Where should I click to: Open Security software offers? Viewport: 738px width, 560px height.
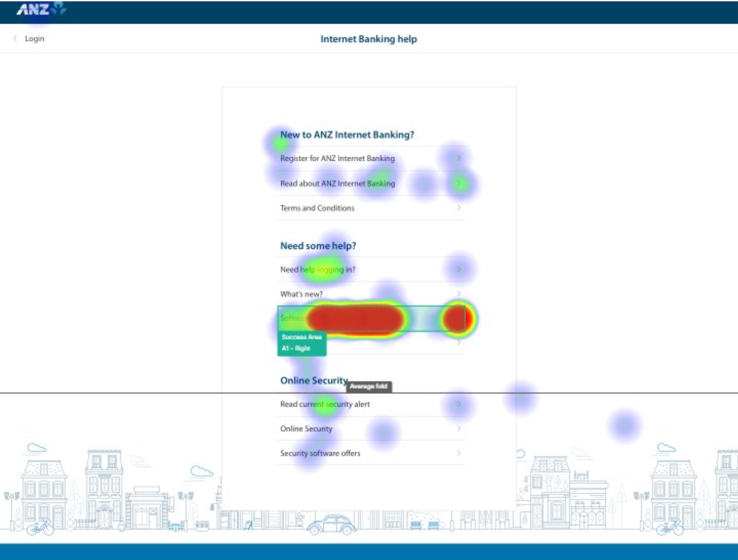(x=320, y=453)
